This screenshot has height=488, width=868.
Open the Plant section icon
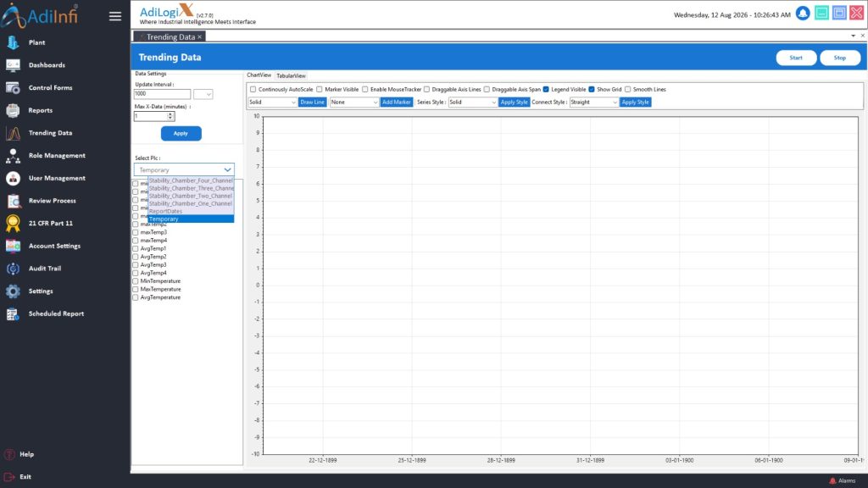click(x=13, y=42)
